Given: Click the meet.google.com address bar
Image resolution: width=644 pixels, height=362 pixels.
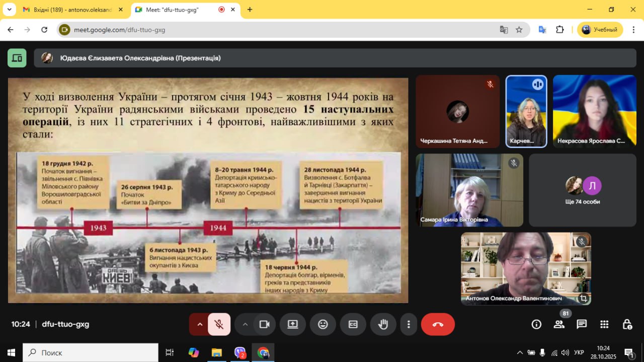Looking at the screenshot, I should (282, 30).
